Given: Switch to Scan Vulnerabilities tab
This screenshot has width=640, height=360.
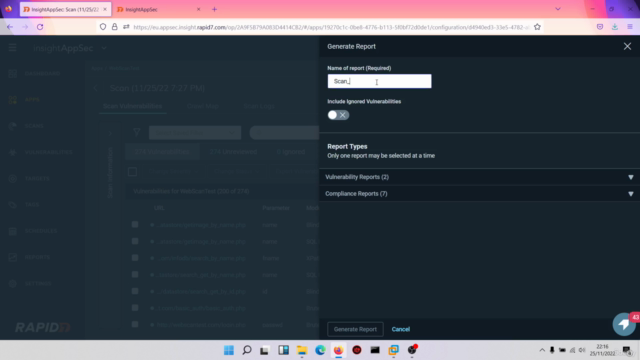Looking at the screenshot, I should coord(133,106).
